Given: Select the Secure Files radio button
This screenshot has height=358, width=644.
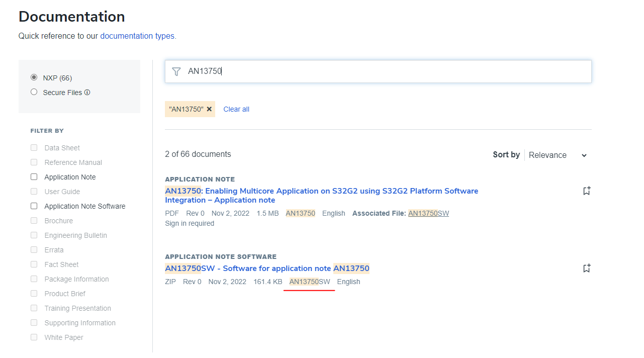Looking at the screenshot, I should tap(34, 92).
